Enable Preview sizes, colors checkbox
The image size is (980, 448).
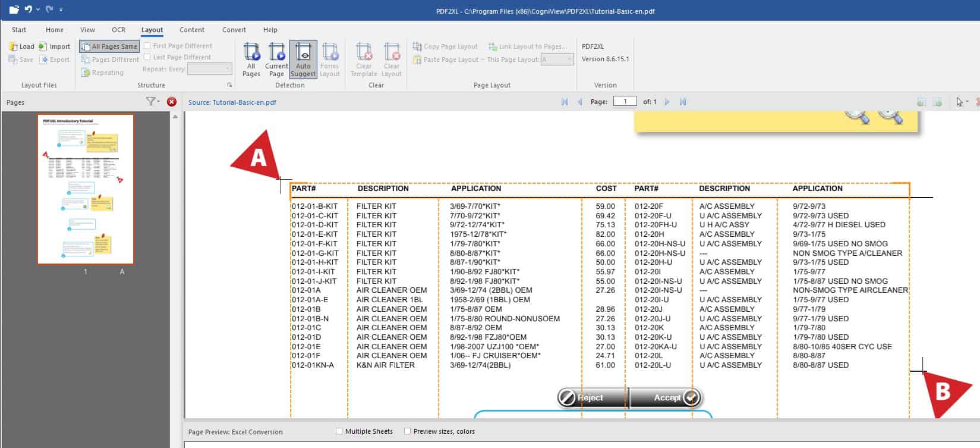tap(407, 431)
